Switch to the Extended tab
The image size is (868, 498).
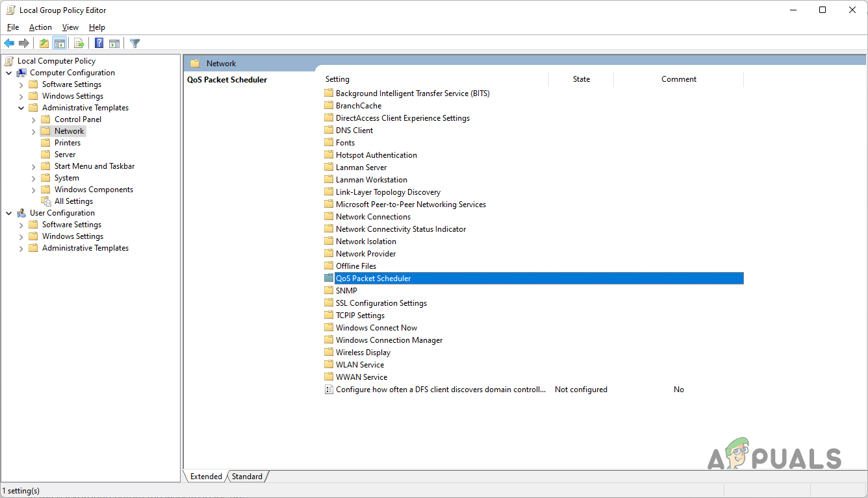pyautogui.click(x=206, y=477)
